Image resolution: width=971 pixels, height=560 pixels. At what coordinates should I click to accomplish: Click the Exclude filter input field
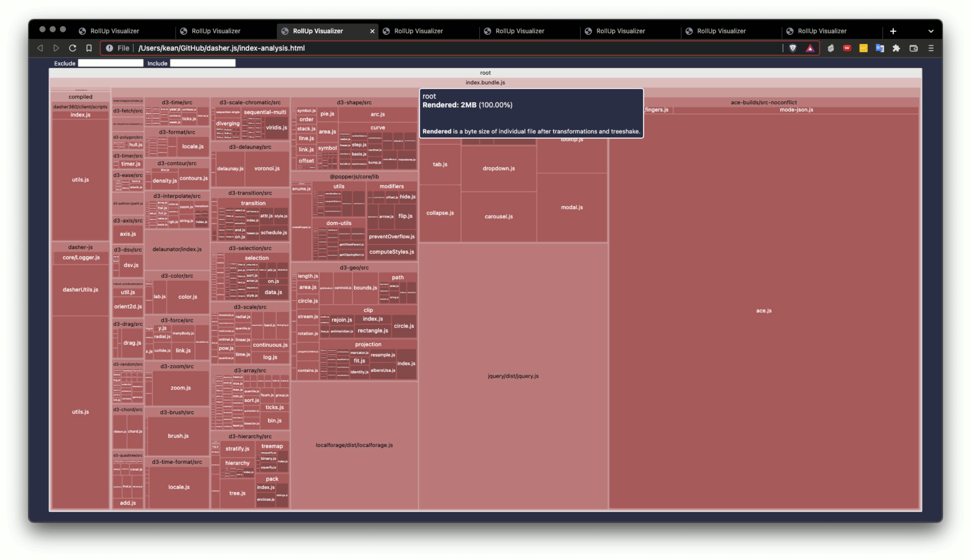(111, 63)
